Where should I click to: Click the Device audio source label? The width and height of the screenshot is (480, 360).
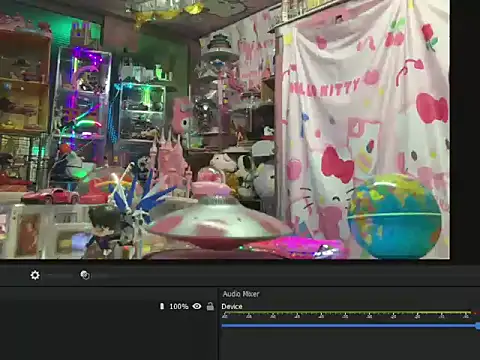coord(232,306)
